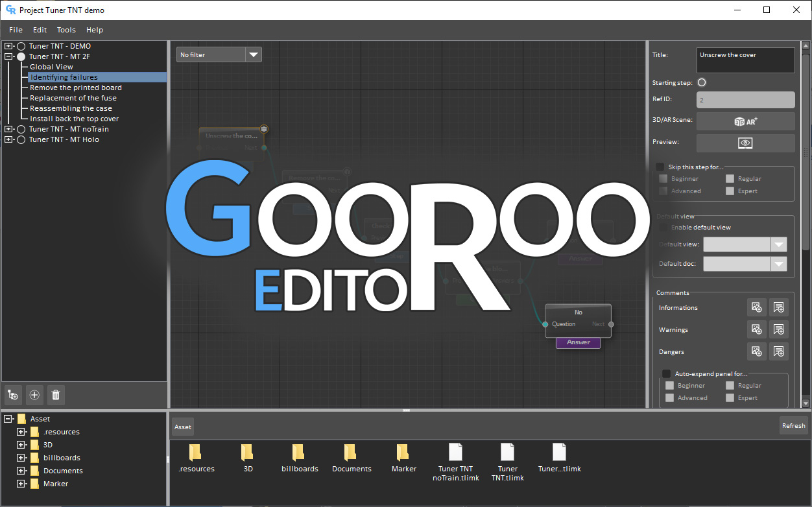The image size is (812, 507).
Task: Click the Ref ID field
Action: coord(745,100)
